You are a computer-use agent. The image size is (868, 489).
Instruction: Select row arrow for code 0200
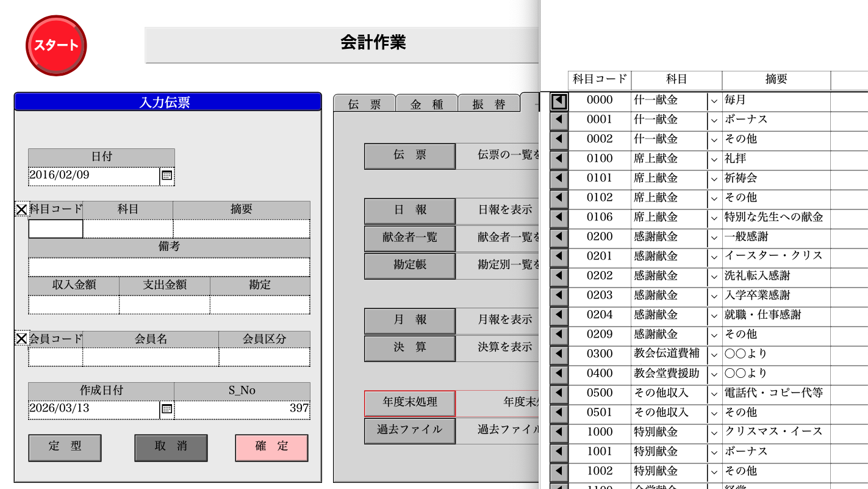[559, 237]
